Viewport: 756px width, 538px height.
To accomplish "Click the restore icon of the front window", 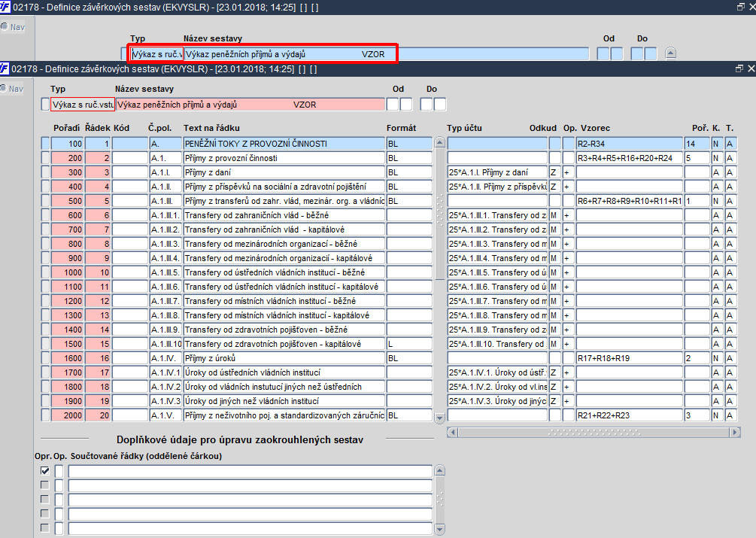I will pos(739,69).
